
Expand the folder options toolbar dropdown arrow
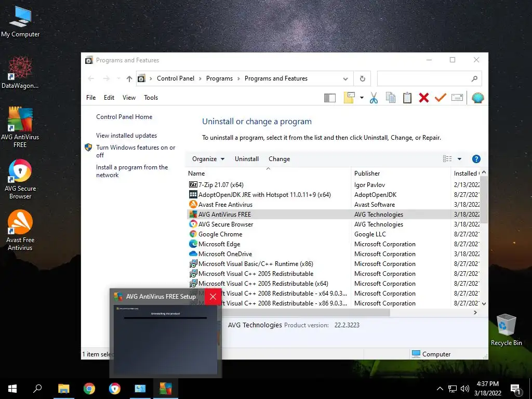tap(362, 98)
